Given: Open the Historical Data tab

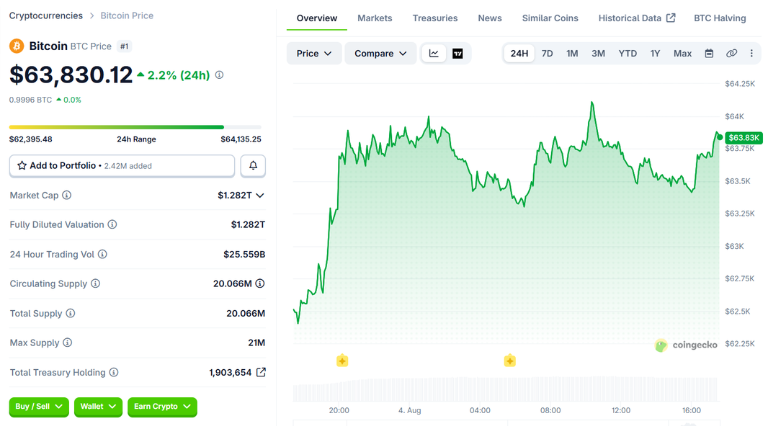Looking at the screenshot, I should coord(637,18).
